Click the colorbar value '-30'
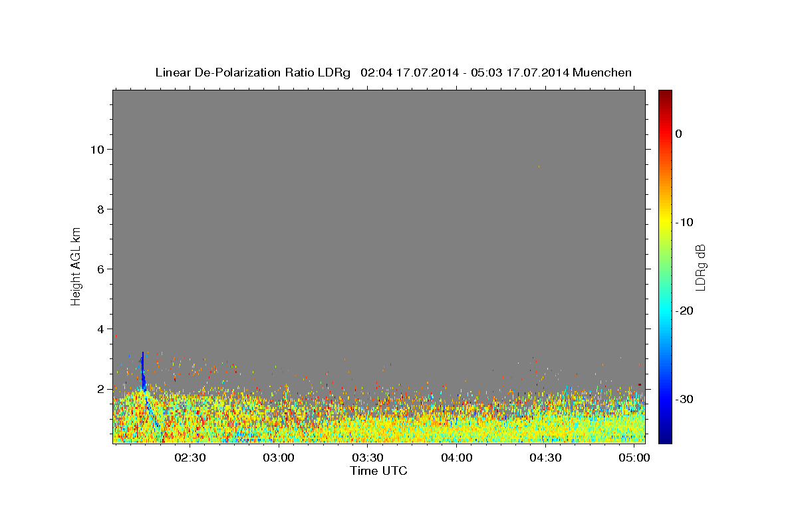The height and width of the screenshot is (532, 798). [x=684, y=399]
